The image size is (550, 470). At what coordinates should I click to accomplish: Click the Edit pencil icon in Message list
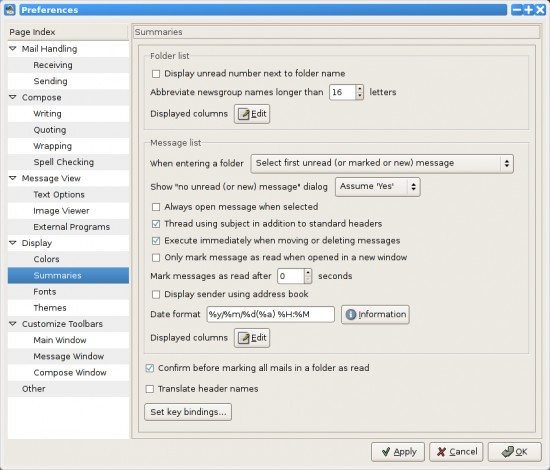[244, 338]
